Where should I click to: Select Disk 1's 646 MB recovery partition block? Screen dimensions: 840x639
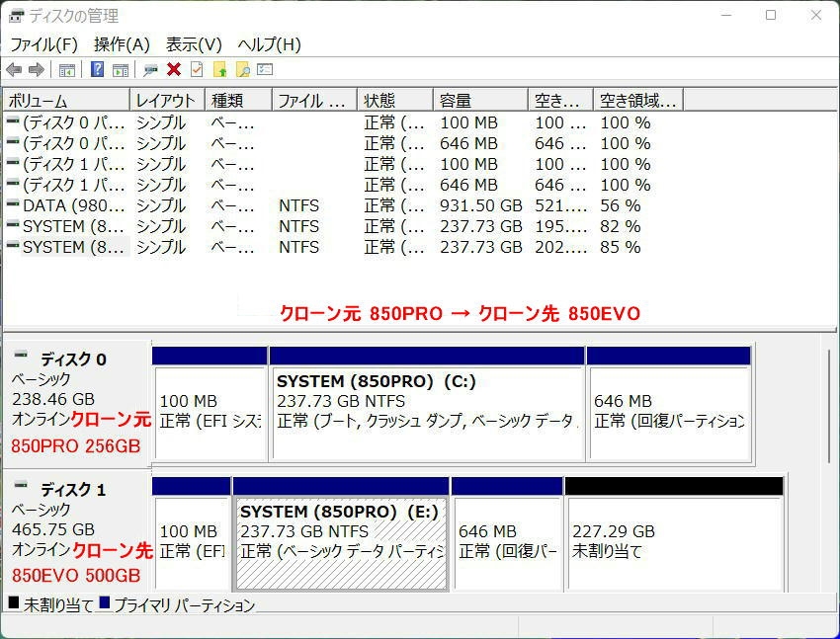click(507, 534)
